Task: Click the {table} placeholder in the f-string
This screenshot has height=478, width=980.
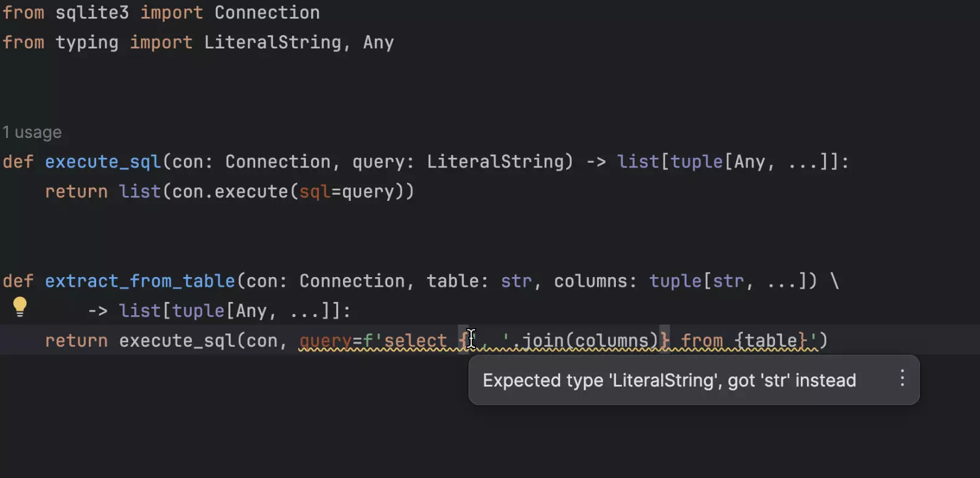Action: tap(771, 341)
